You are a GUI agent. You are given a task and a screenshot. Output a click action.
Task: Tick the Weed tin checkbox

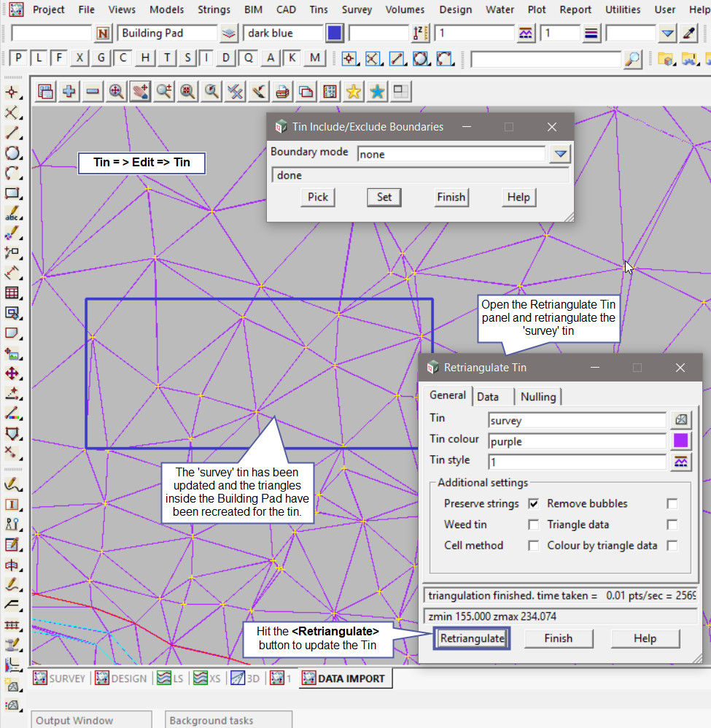(x=534, y=524)
